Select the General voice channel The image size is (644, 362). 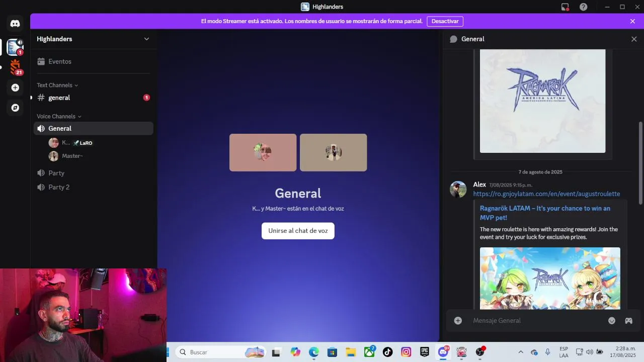tap(93, 129)
